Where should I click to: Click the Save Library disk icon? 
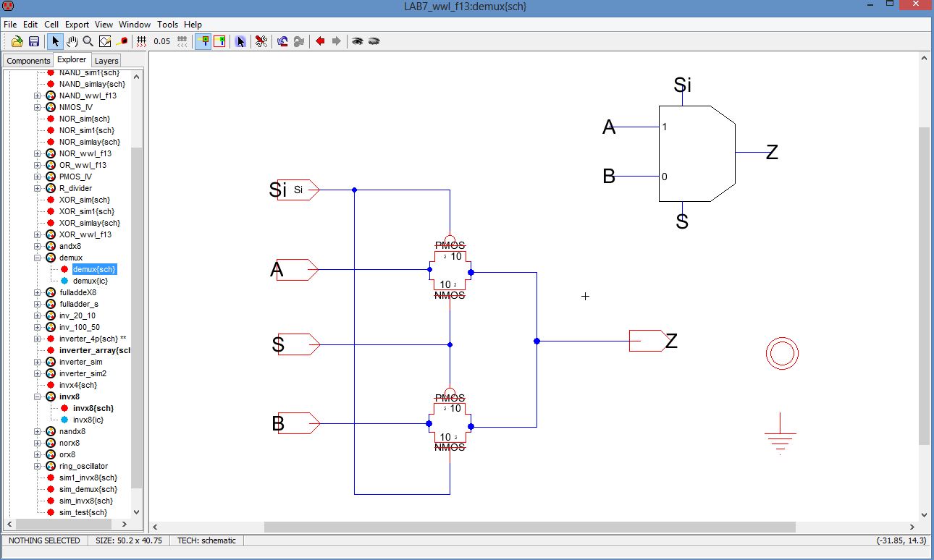pos(33,41)
